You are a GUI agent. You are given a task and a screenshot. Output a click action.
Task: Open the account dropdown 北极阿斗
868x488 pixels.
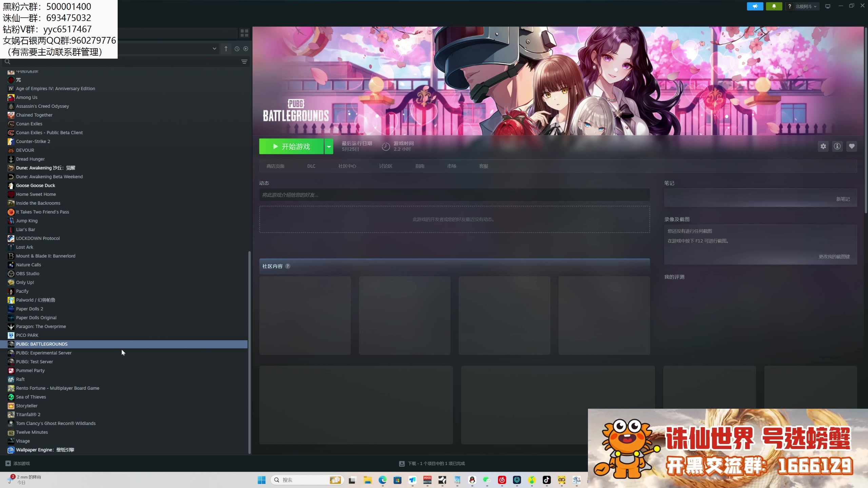point(806,6)
